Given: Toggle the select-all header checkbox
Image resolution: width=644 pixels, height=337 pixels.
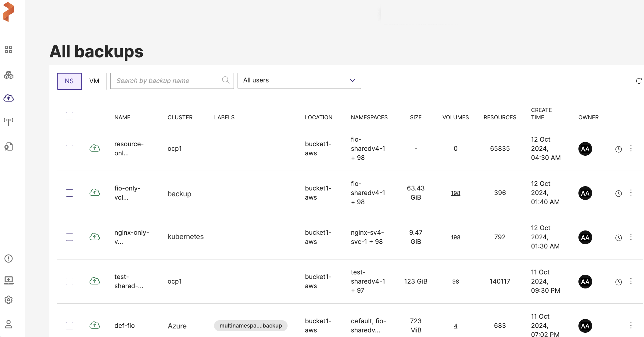Looking at the screenshot, I should coord(70,116).
